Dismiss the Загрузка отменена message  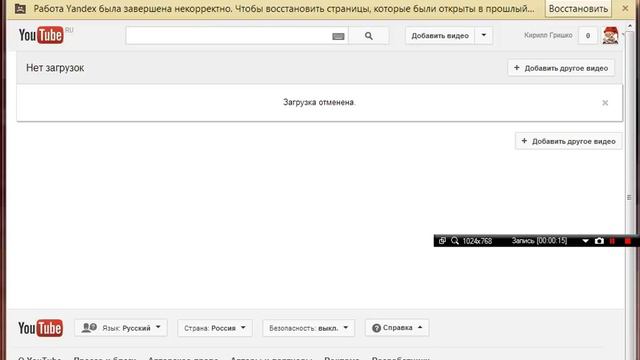coord(605,103)
